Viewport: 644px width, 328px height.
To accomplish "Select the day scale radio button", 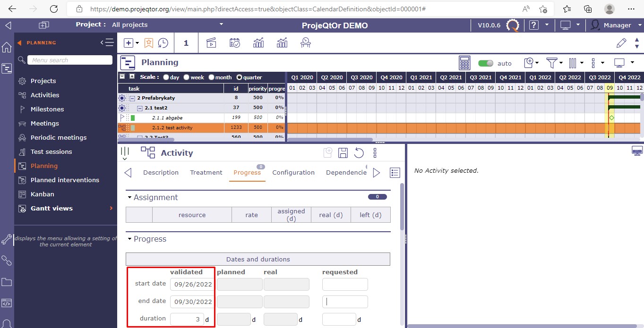I will [166, 77].
